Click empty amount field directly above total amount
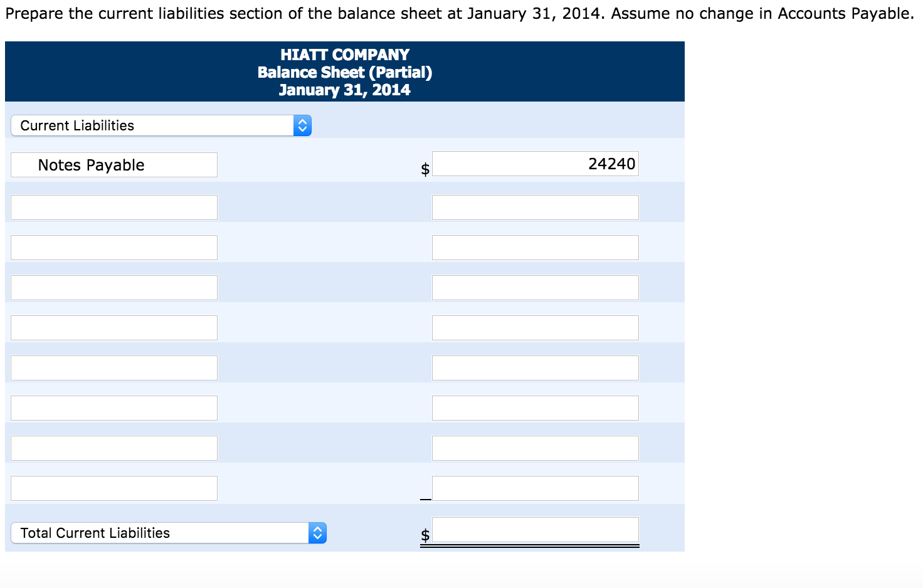 (x=535, y=488)
